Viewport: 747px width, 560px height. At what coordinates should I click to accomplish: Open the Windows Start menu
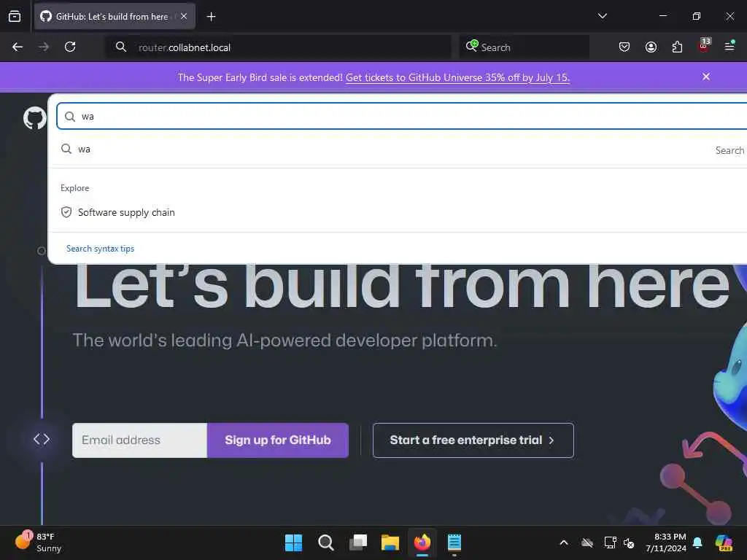(293, 542)
